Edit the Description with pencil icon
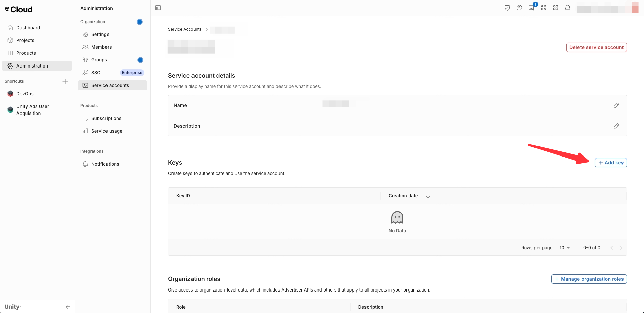 [616, 126]
